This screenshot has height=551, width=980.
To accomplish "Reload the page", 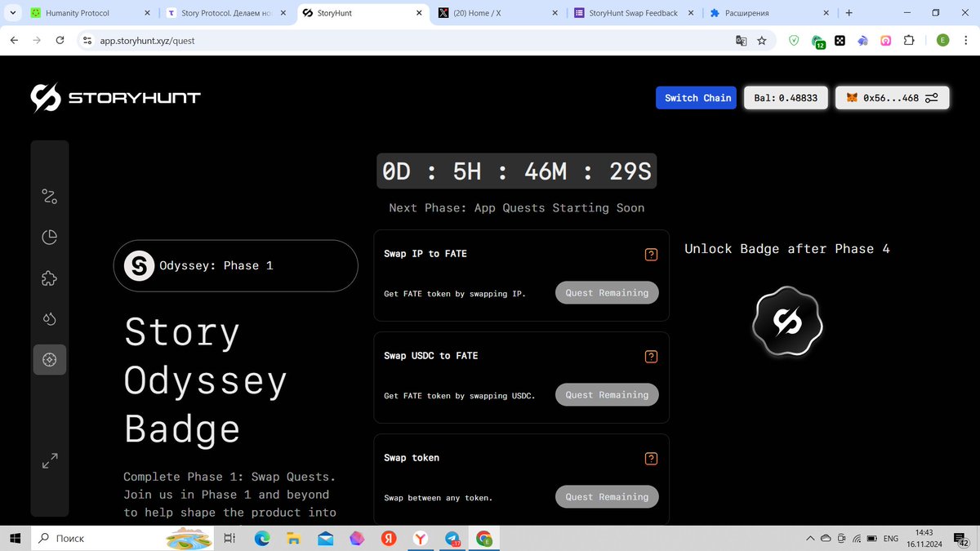I will point(60,40).
